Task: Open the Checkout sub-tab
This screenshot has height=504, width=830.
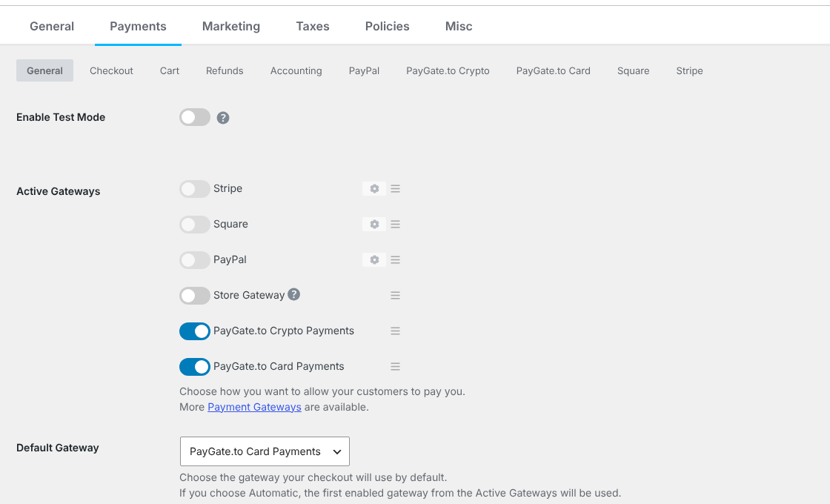Action: click(x=111, y=70)
